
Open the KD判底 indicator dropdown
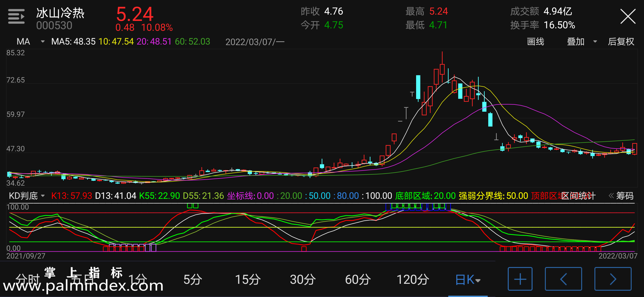[43, 196]
